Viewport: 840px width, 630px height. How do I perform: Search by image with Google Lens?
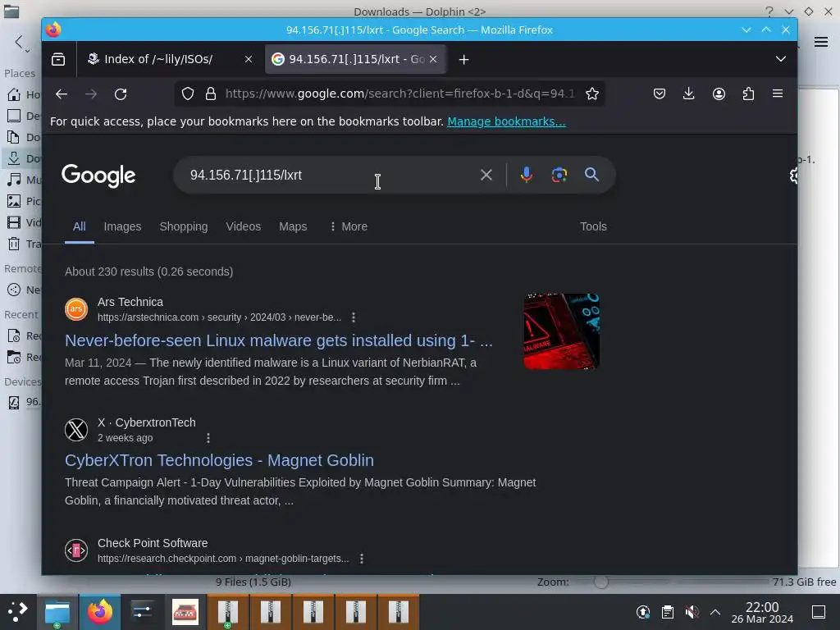pos(559,175)
